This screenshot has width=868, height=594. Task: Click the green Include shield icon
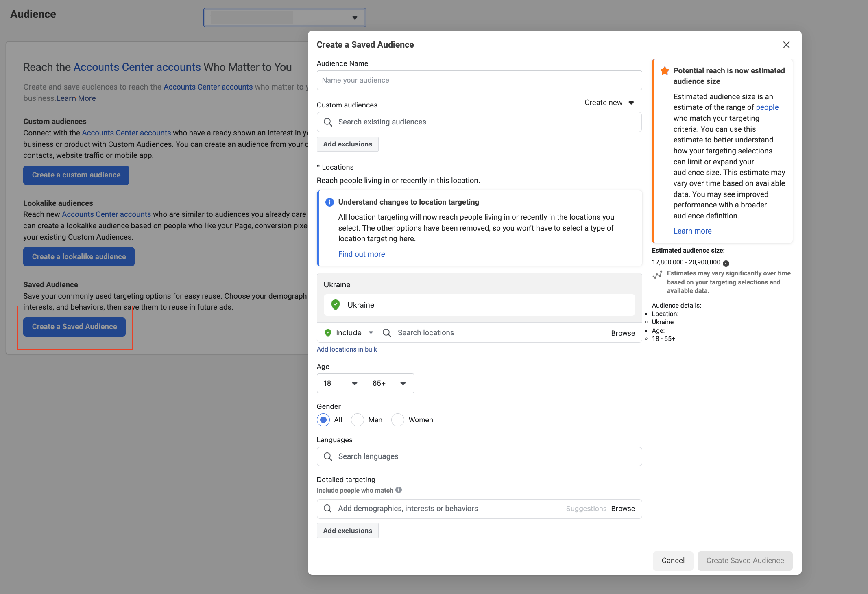pos(328,333)
